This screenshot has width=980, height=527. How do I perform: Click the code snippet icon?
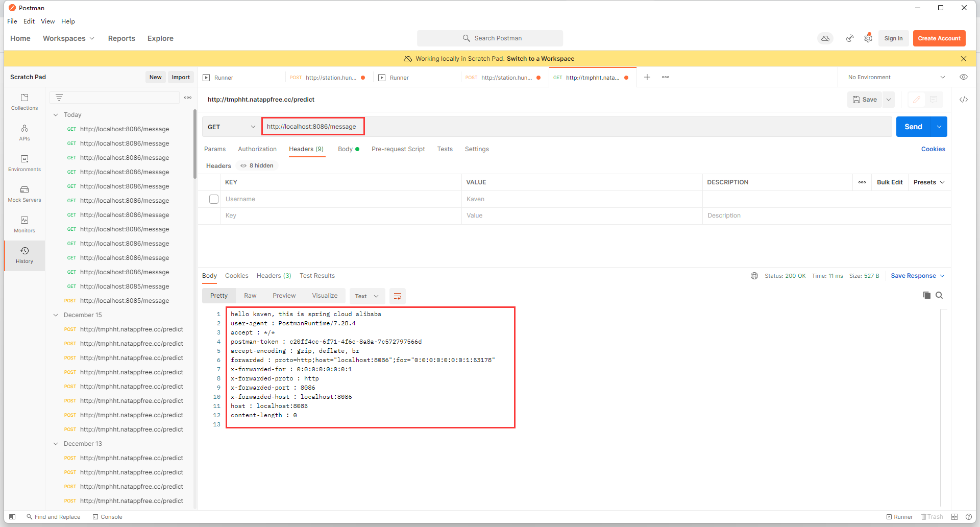click(964, 100)
